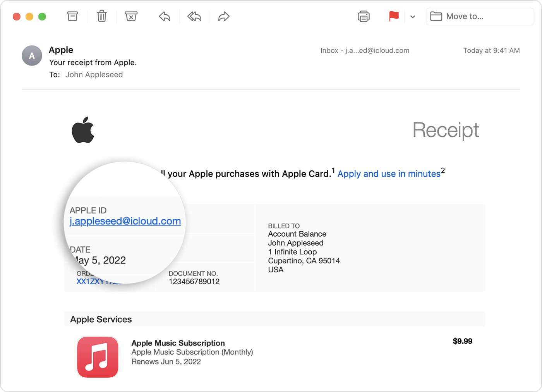This screenshot has width=542, height=392.
Task: Select the Apple Music subscription icon
Action: pos(98,357)
